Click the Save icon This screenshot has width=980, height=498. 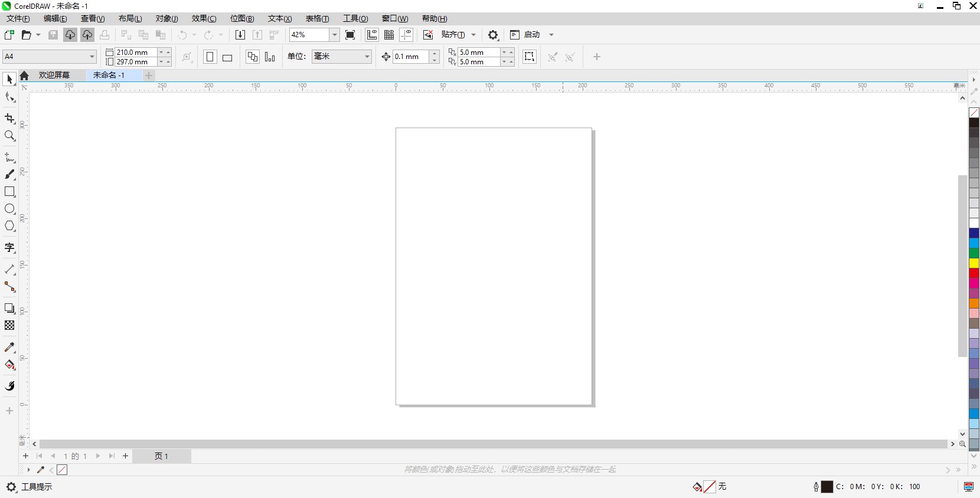click(53, 35)
